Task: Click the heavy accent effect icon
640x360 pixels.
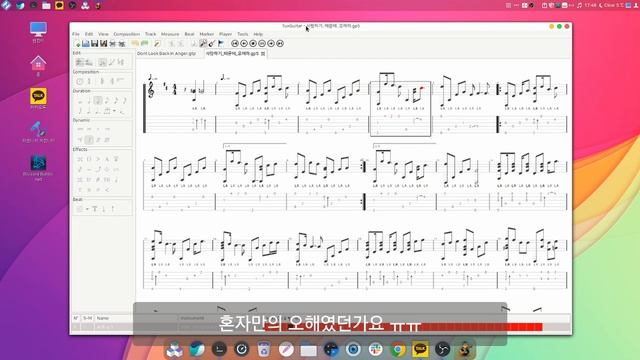Action: click(107, 159)
